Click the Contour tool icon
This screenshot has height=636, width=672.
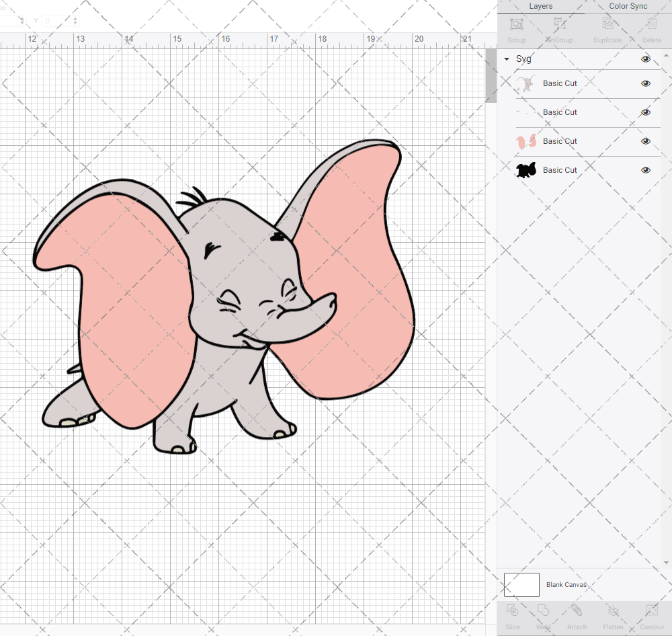pyautogui.click(x=651, y=610)
